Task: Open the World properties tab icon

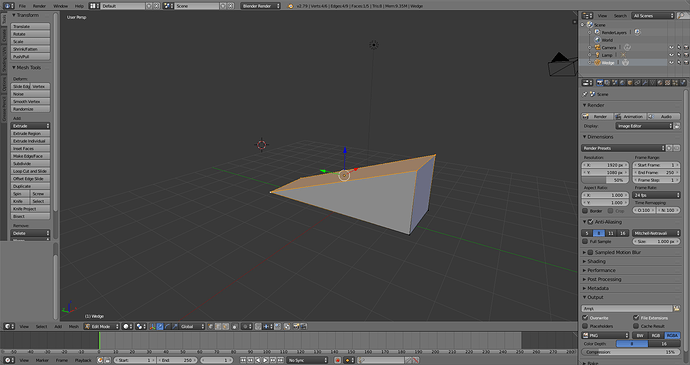Action: pos(622,82)
